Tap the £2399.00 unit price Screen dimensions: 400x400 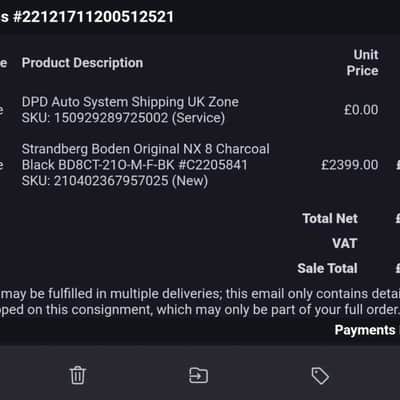[x=350, y=165]
